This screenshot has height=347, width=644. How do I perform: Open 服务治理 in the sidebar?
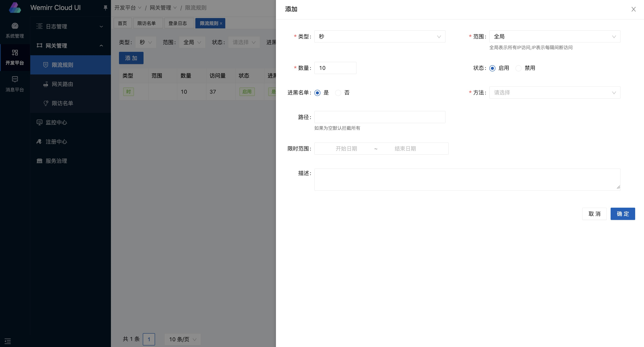(x=56, y=161)
